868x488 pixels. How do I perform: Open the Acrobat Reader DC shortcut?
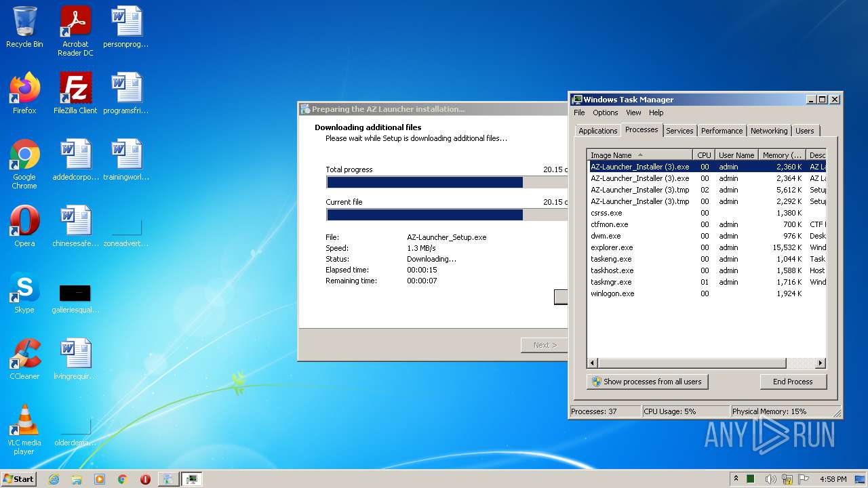pos(75,30)
